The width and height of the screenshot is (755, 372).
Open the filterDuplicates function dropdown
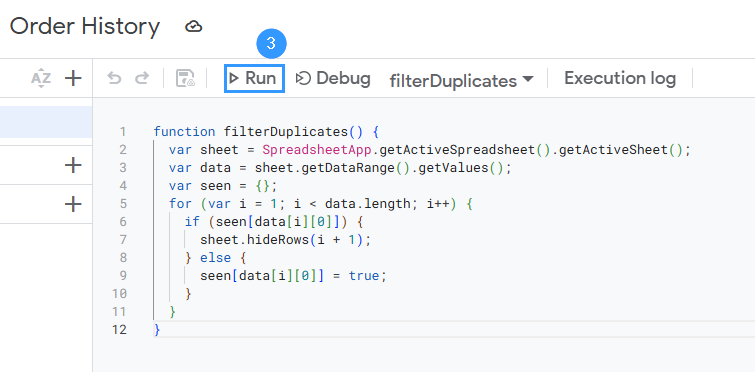[461, 79]
